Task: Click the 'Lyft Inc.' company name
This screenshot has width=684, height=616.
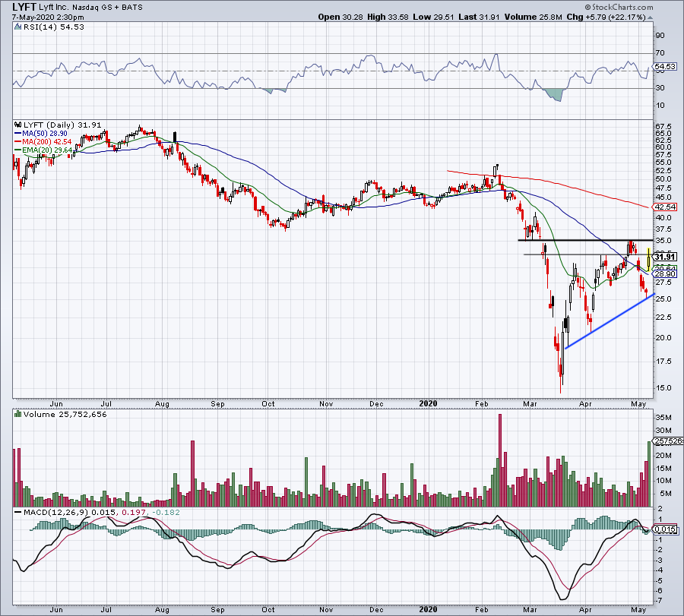Action: 54,8
